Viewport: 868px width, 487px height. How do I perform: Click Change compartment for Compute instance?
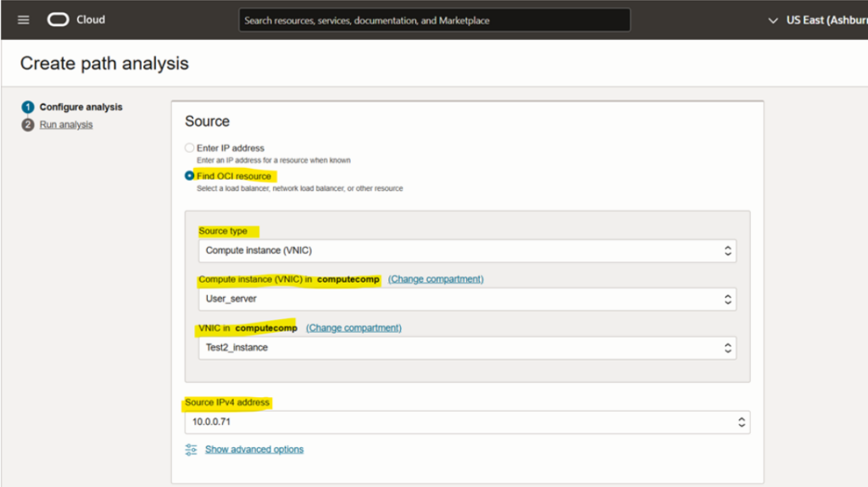click(x=436, y=279)
